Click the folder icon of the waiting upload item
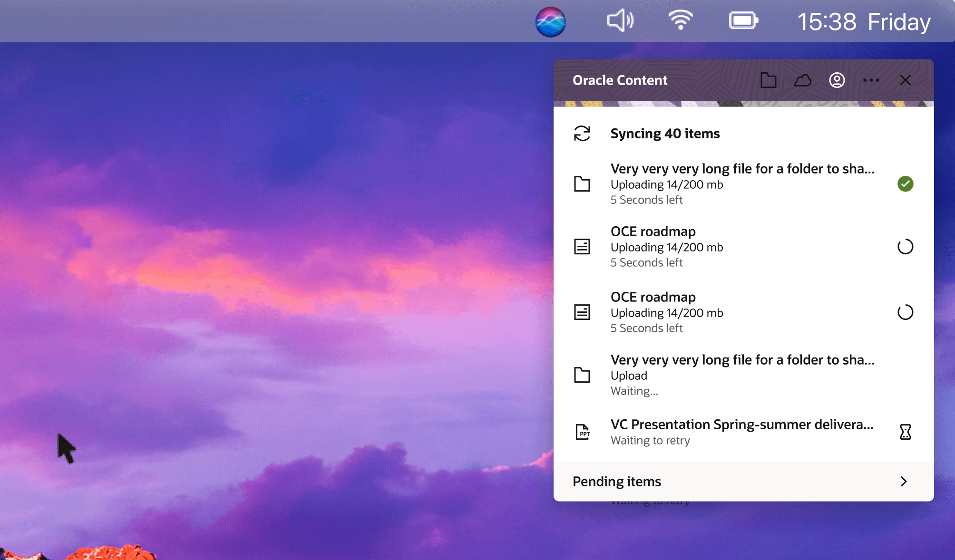The image size is (955, 560). tap(582, 375)
